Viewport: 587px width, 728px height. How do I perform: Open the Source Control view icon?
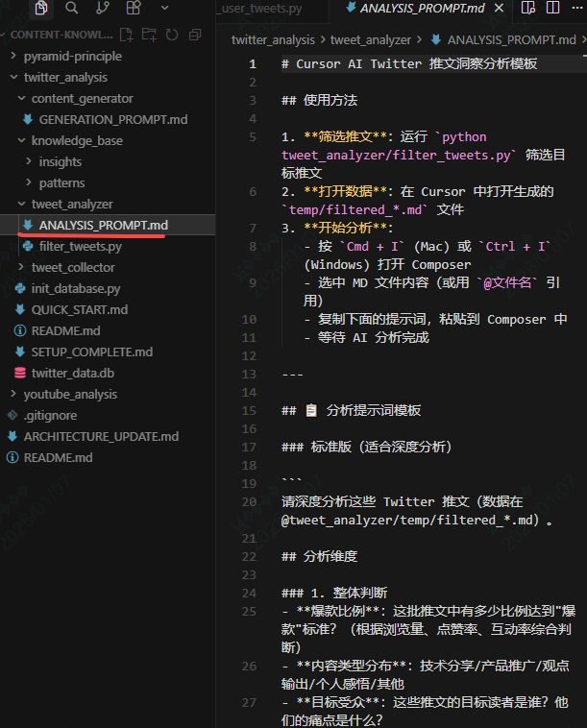click(102, 8)
